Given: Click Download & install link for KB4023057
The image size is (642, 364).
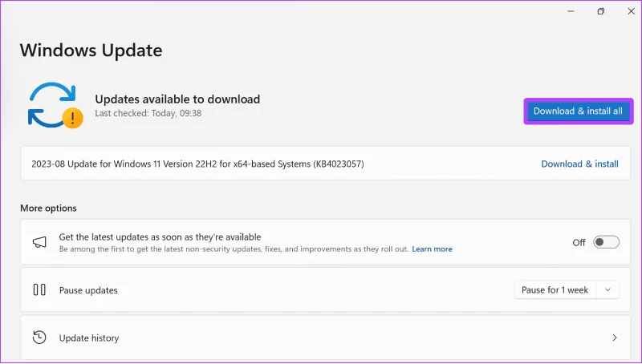Looking at the screenshot, I should (x=579, y=164).
